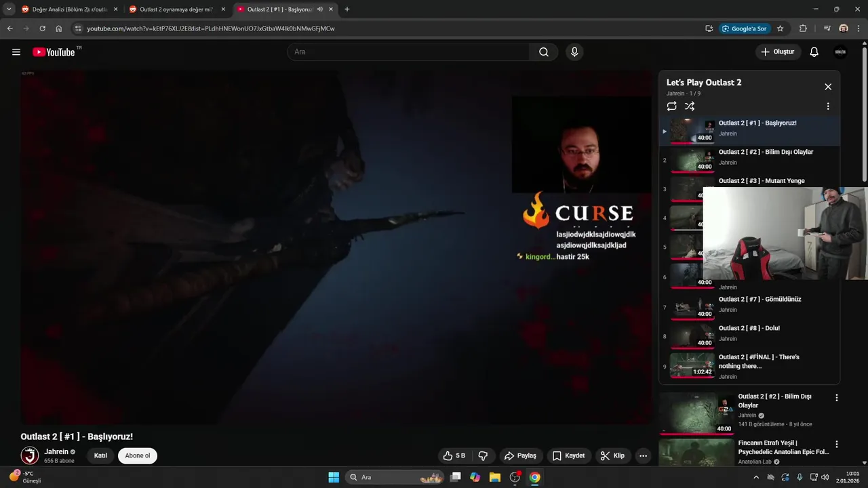Go to browser home page
This screenshot has width=868, height=488.
pos(58,28)
